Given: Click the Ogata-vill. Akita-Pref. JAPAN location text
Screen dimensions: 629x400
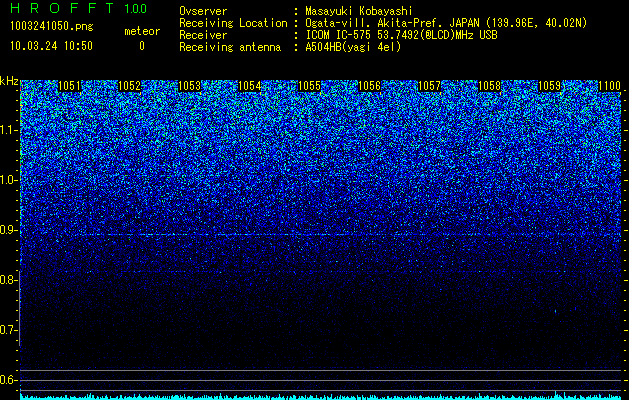Looking at the screenshot, I should click(445, 23).
